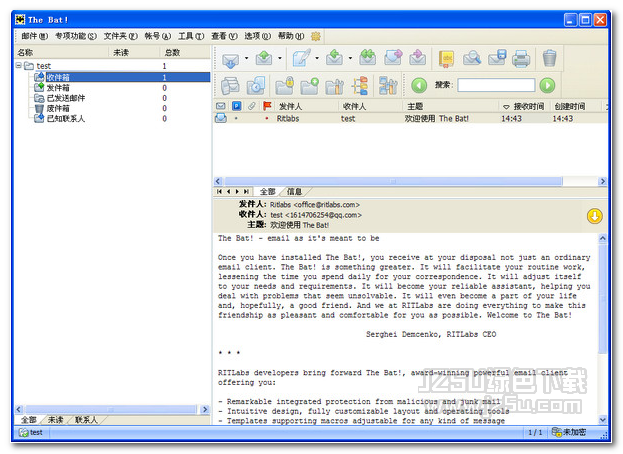Open the dropdown arrow beside new message
This screenshot has width=623, height=454.
317,58
